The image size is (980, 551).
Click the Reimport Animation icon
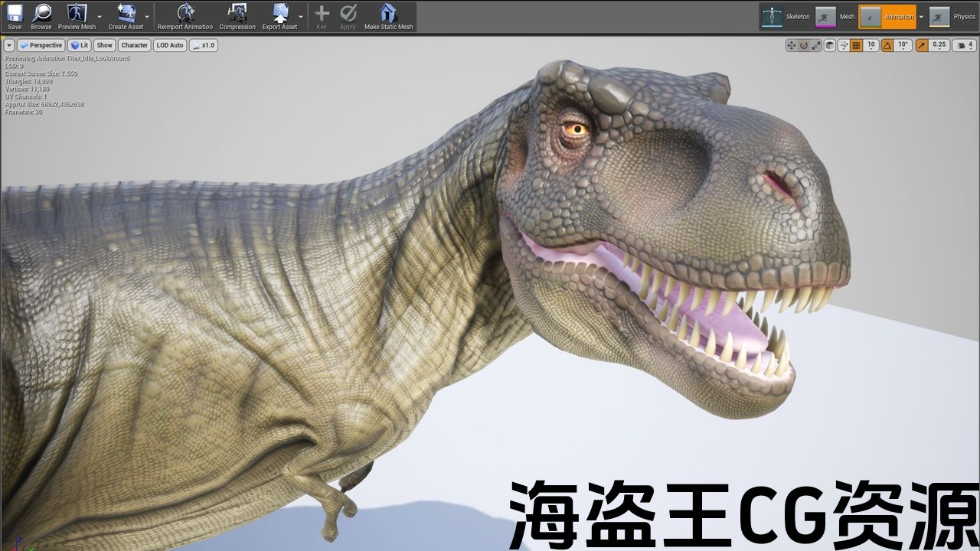(x=185, y=16)
